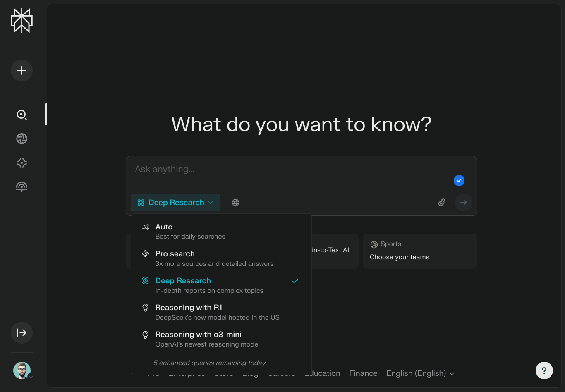Collapse the Deep Research mode dropdown
The height and width of the screenshot is (392, 565).
tap(175, 203)
